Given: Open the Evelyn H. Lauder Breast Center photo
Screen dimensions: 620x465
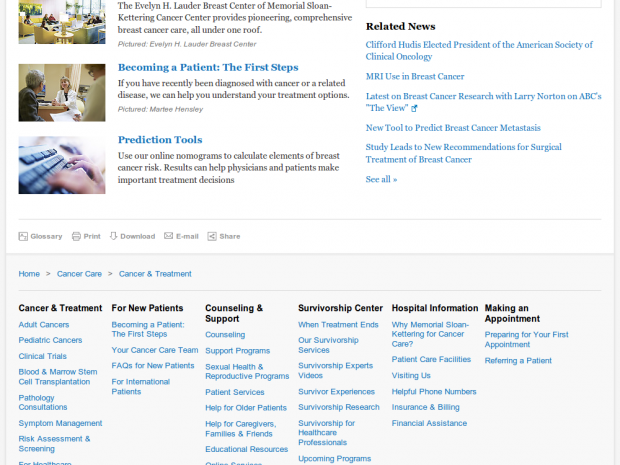Looking at the screenshot, I should pyautogui.click(x=62, y=22).
